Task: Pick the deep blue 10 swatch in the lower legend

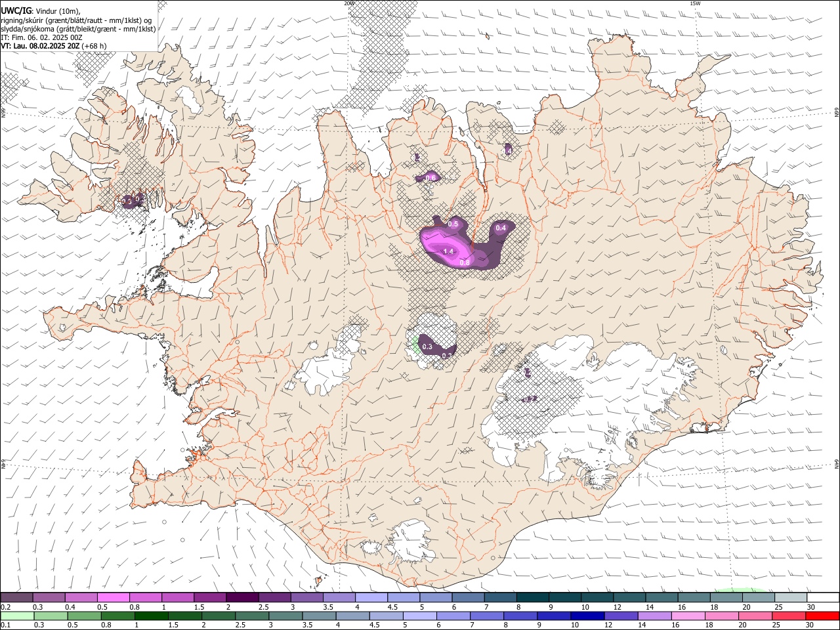Action: (587, 616)
